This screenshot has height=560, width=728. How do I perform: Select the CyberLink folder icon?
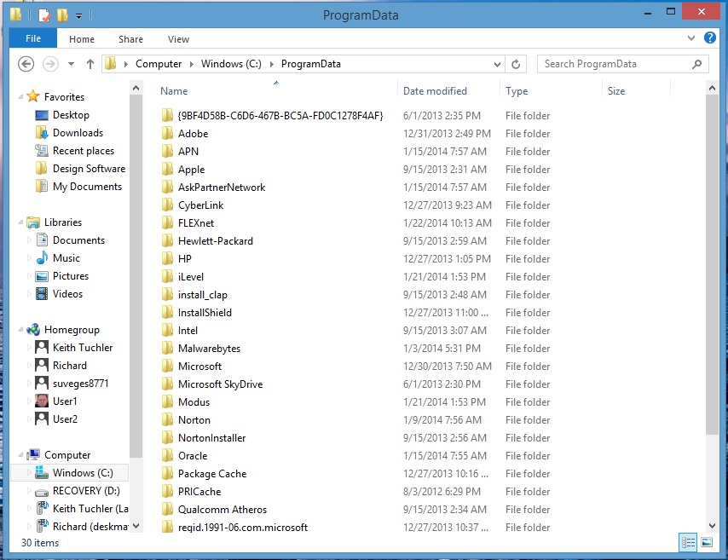(x=168, y=205)
